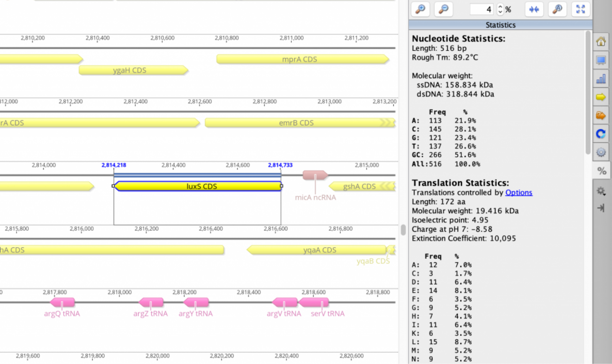Select the argV tRNA annotation arrow
This screenshot has height=364, width=612.
pos(285,302)
